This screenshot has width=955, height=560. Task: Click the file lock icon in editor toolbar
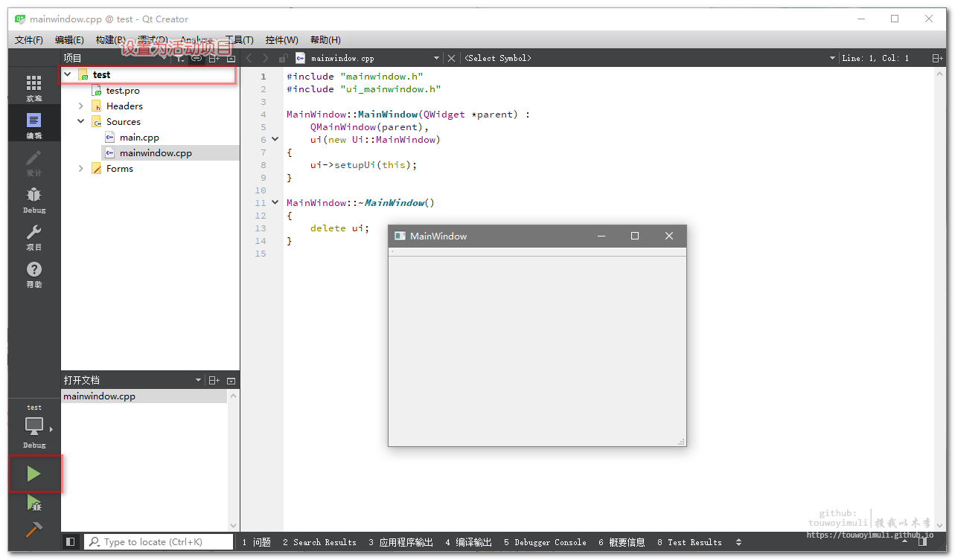coord(283,58)
